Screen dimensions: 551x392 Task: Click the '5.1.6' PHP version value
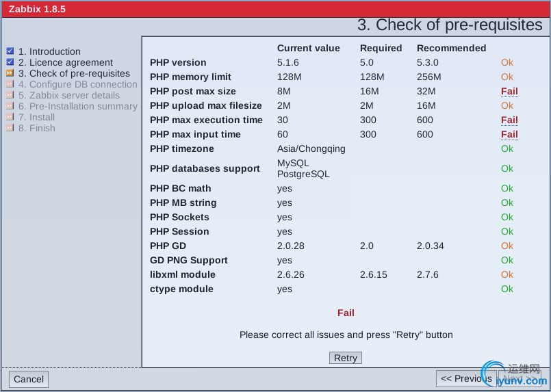(287, 62)
